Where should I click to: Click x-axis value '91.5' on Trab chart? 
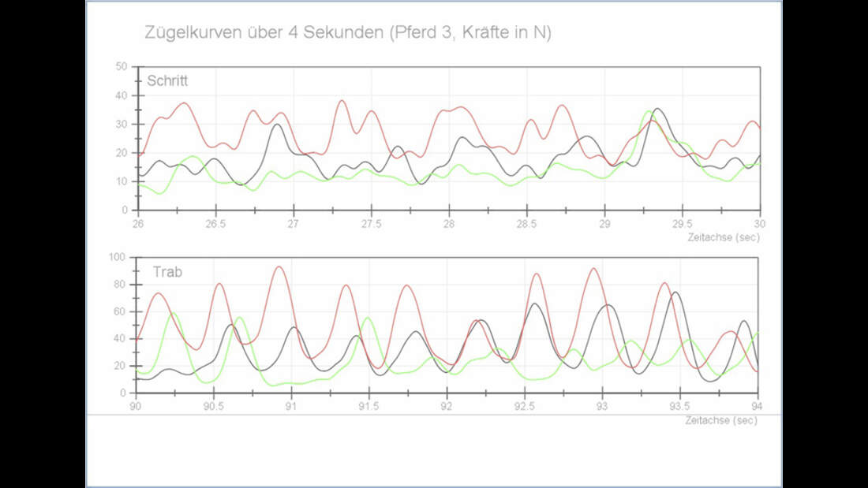[x=369, y=406]
